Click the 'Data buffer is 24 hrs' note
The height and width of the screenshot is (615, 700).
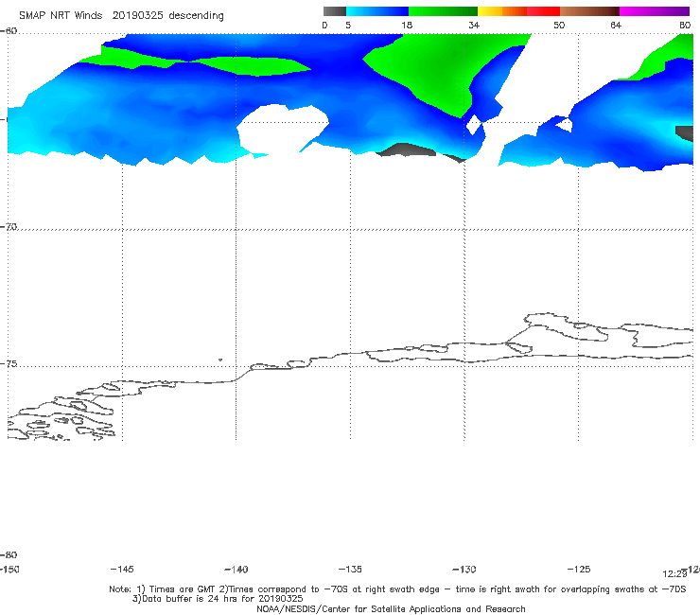pyautogui.click(x=218, y=599)
